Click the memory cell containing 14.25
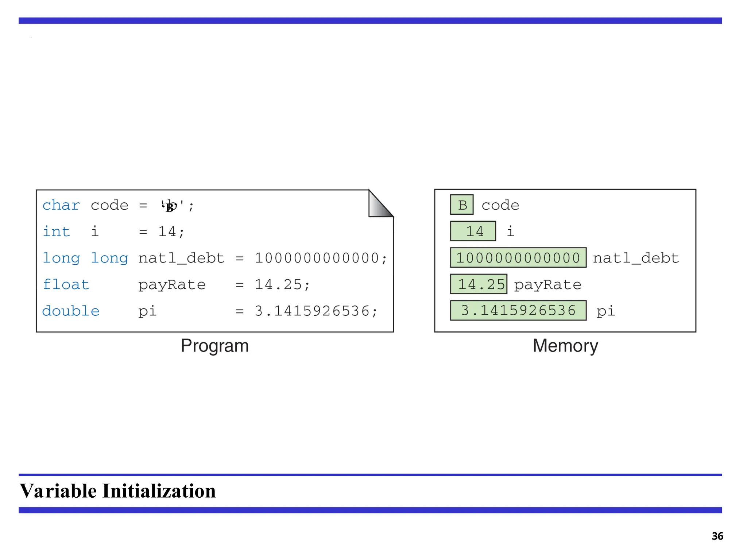This screenshot has height=560, width=747. [x=479, y=284]
